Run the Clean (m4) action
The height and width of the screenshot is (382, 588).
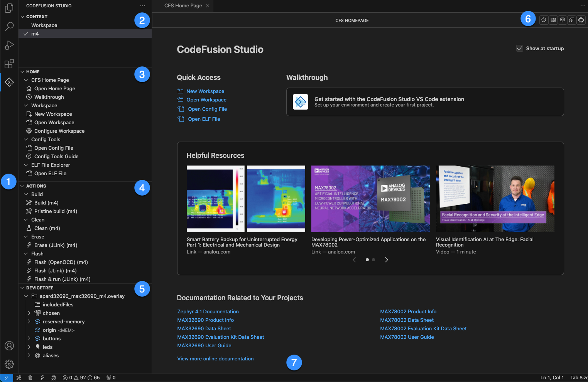tap(47, 228)
